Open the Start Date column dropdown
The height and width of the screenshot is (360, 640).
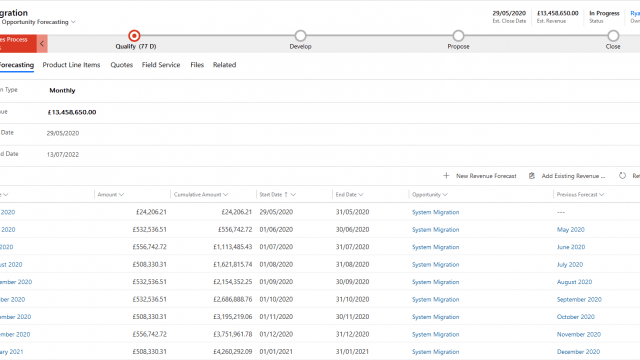coord(293,195)
